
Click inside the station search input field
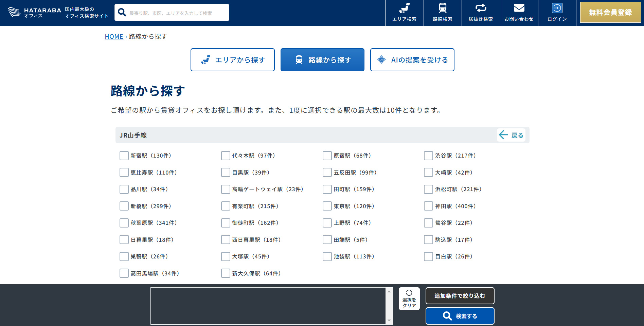pos(177,12)
